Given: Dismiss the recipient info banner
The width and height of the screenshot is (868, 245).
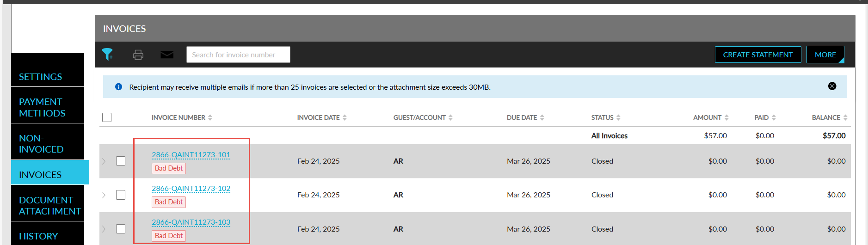Looking at the screenshot, I should click(832, 86).
